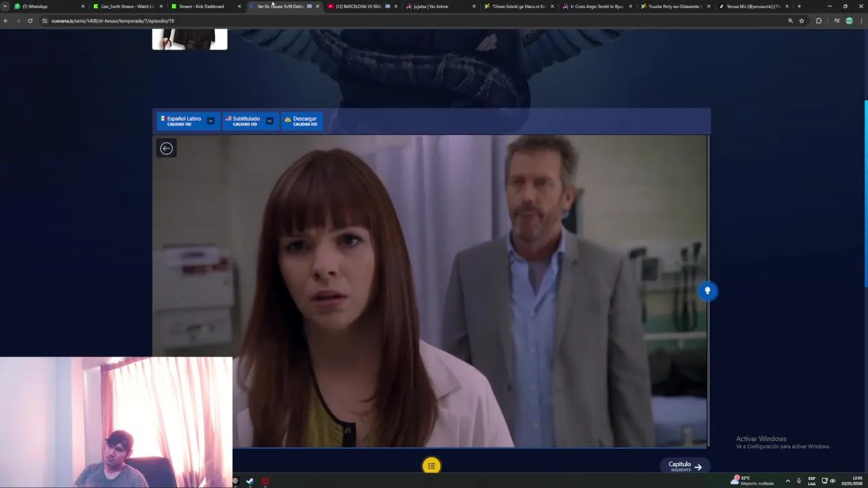868x488 pixels.
Task: Close the WhatsApp tab
Action: click(83, 6)
